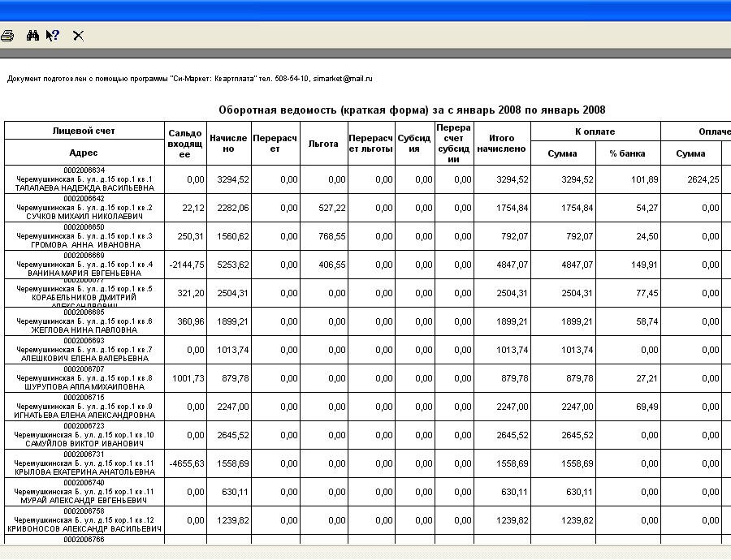Image resolution: width=731 pixels, height=560 pixels.
Task: Click the bank percent value 101,89
Action: pyautogui.click(x=644, y=179)
